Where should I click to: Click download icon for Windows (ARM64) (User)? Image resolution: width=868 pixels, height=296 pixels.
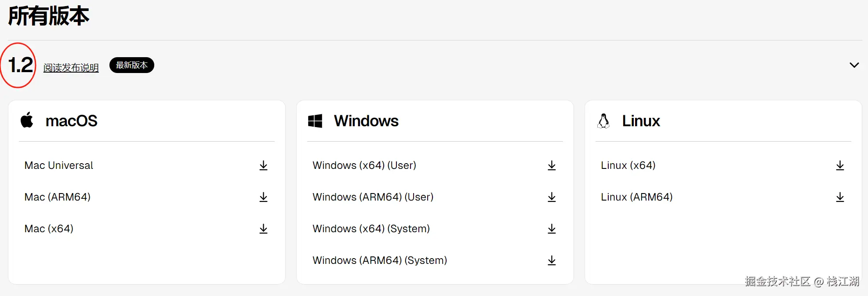click(552, 197)
